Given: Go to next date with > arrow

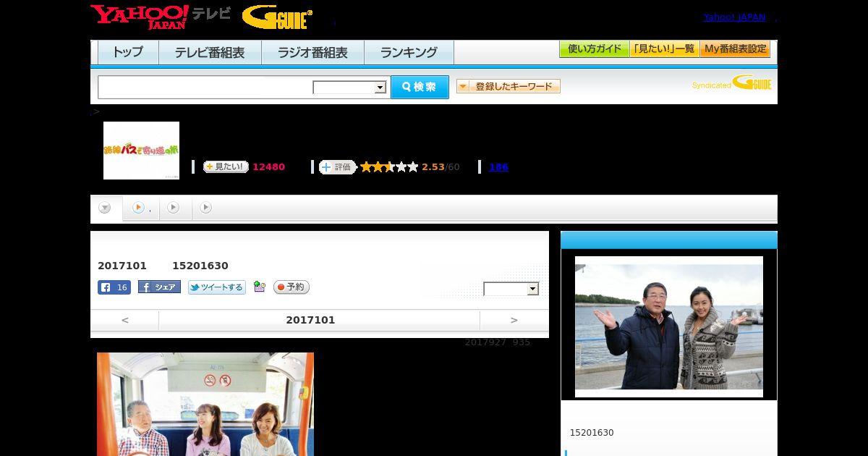Looking at the screenshot, I should click(514, 320).
